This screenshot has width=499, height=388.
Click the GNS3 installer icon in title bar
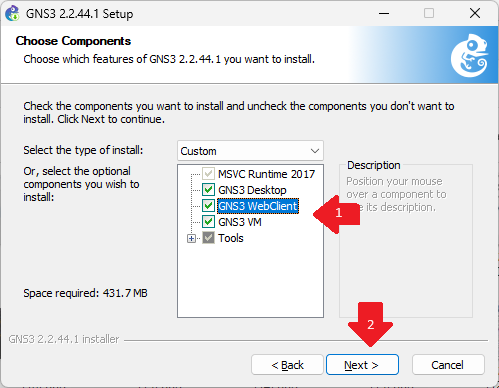(12, 13)
